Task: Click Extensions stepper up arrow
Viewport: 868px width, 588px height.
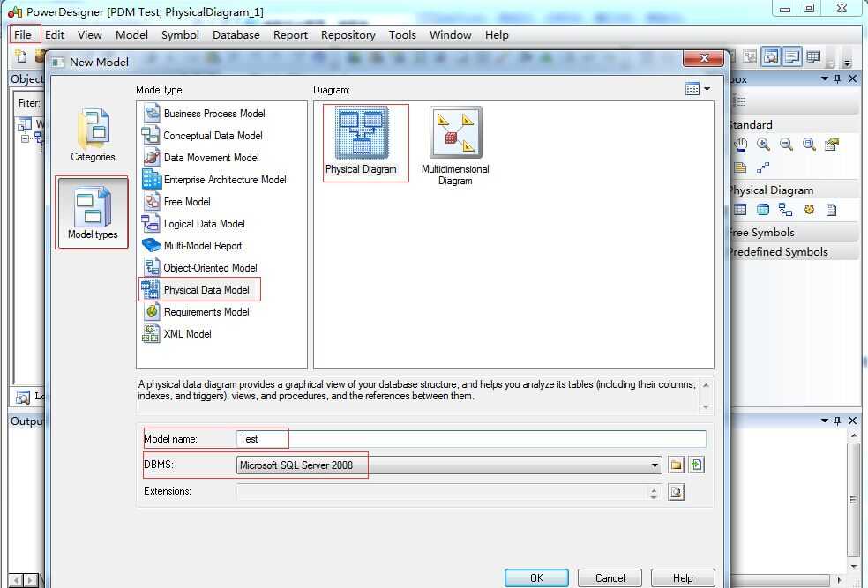Action: click(x=654, y=489)
